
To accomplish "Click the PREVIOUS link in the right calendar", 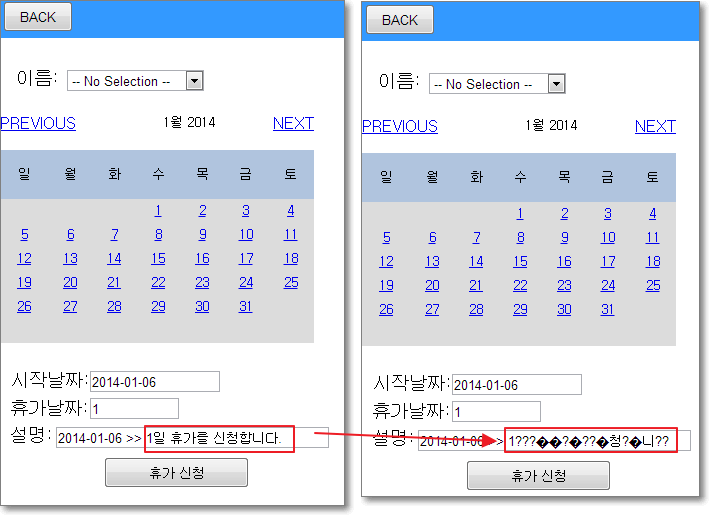I will coord(400,126).
